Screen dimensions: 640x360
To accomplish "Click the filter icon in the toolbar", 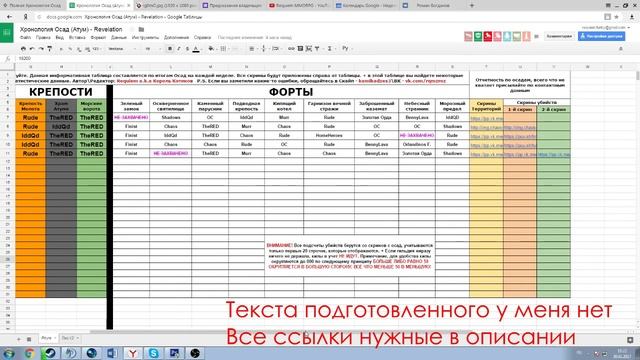I will [317, 49].
